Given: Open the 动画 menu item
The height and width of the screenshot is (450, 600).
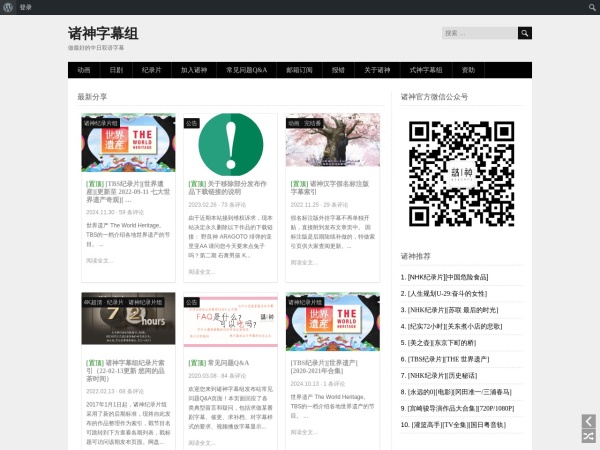Looking at the screenshot, I should 84,70.
